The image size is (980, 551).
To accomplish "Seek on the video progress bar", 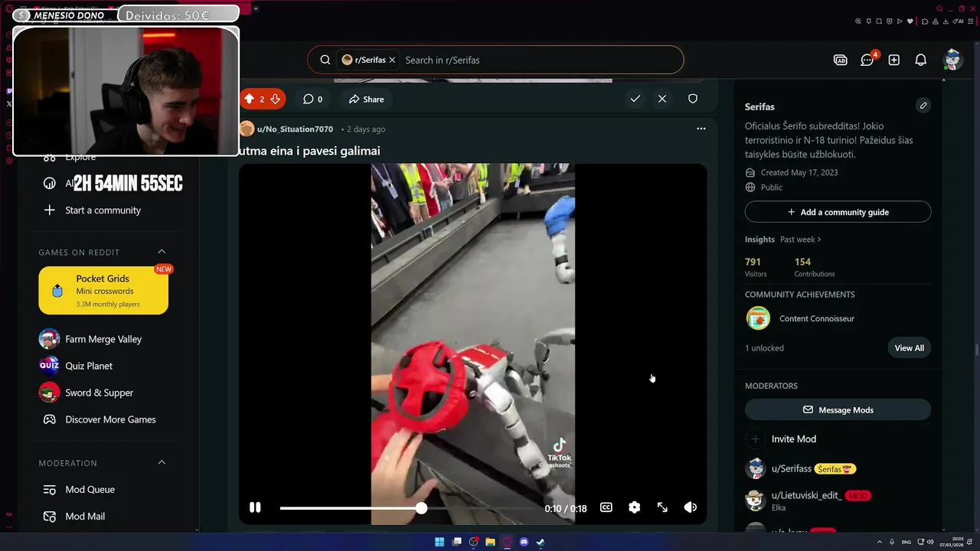I will point(409,508).
